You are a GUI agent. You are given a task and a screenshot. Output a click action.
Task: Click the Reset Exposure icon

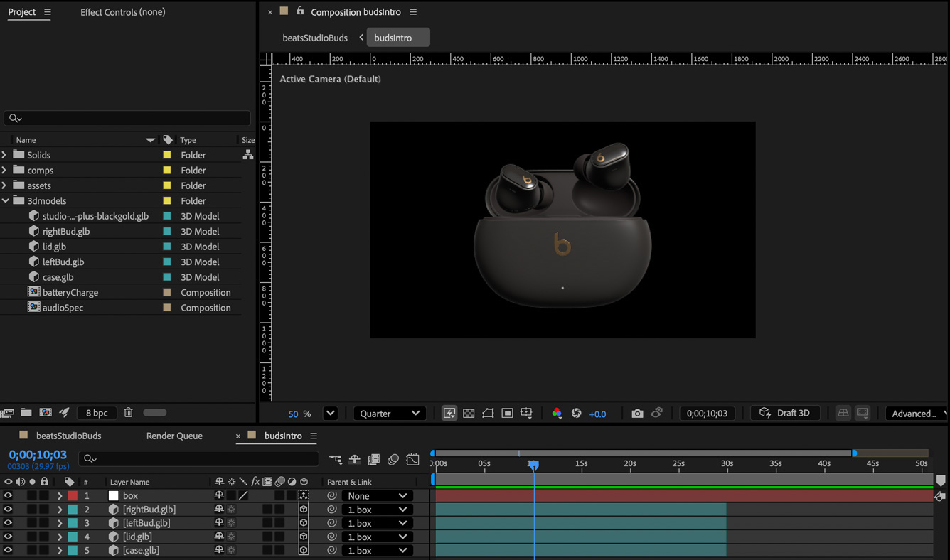pos(577,414)
